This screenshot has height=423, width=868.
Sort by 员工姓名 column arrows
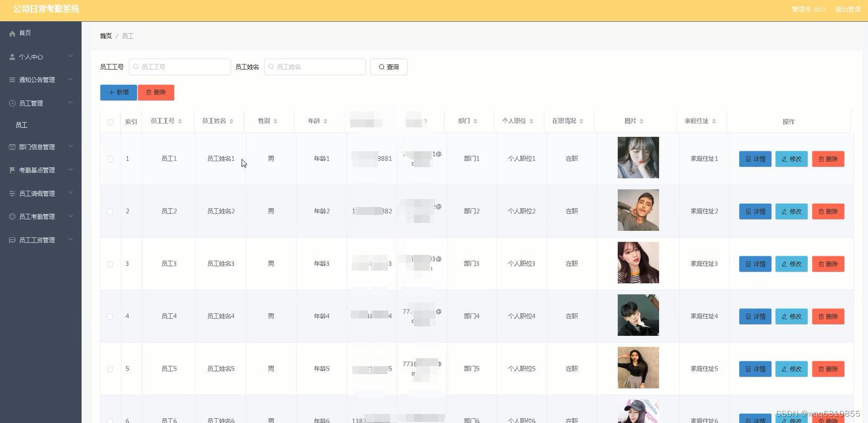(x=231, y=122)
